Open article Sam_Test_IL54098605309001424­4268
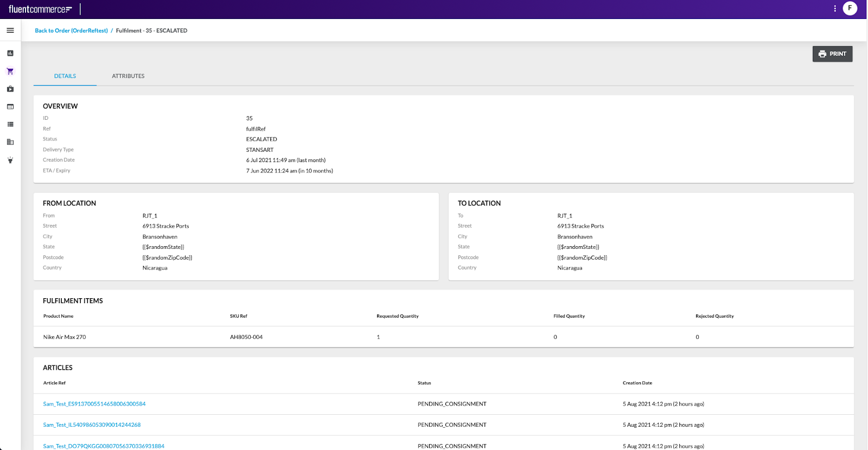 (x=92, y=425)
